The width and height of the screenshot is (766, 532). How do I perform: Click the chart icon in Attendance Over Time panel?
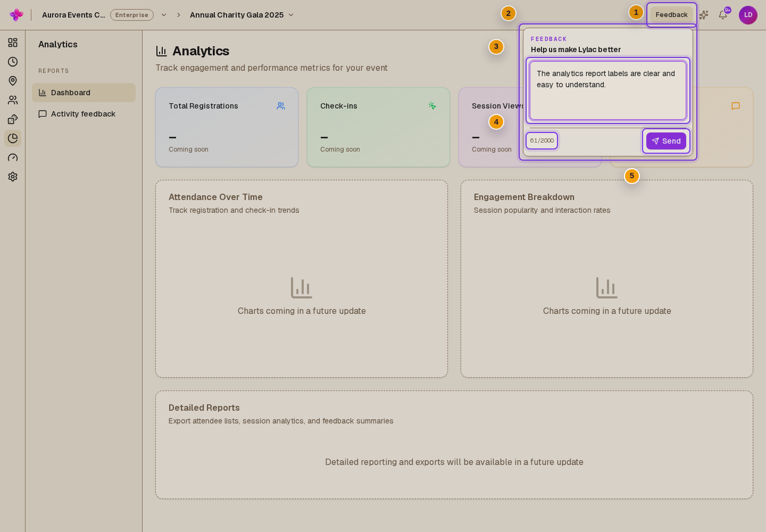tap(302, 288)
